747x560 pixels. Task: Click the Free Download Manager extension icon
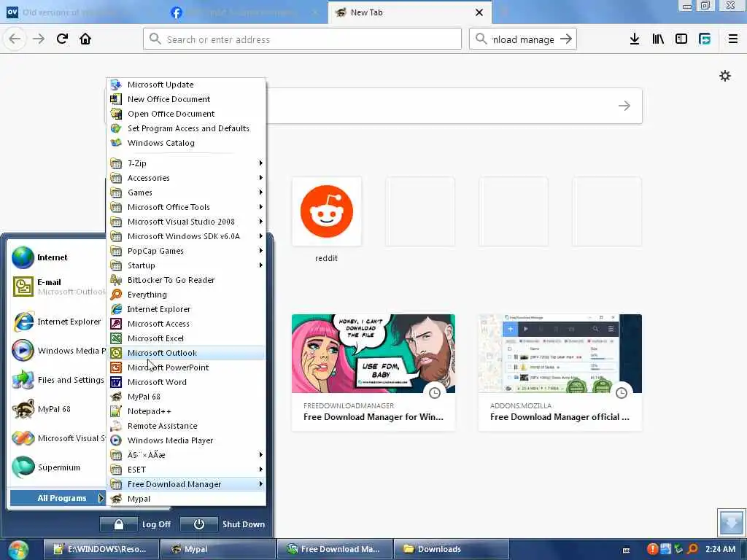(705, 39)
